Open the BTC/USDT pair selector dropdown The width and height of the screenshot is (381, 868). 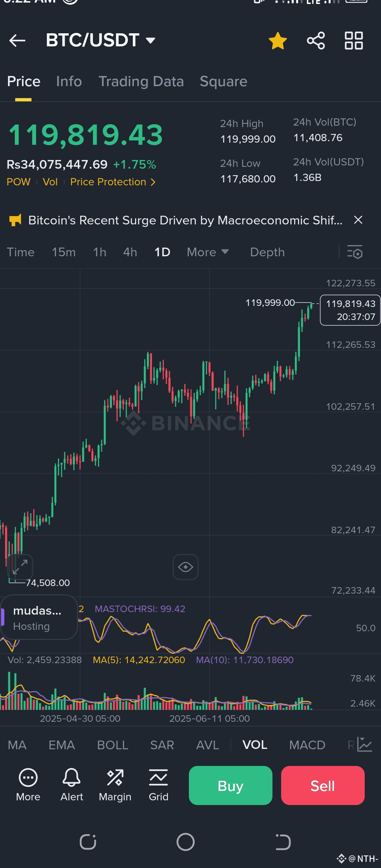[101, 40]
